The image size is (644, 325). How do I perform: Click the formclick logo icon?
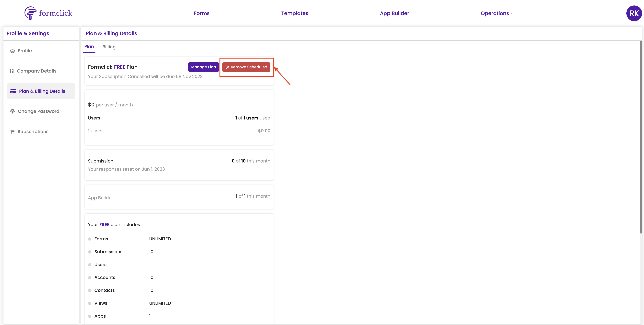click(30, 13)
